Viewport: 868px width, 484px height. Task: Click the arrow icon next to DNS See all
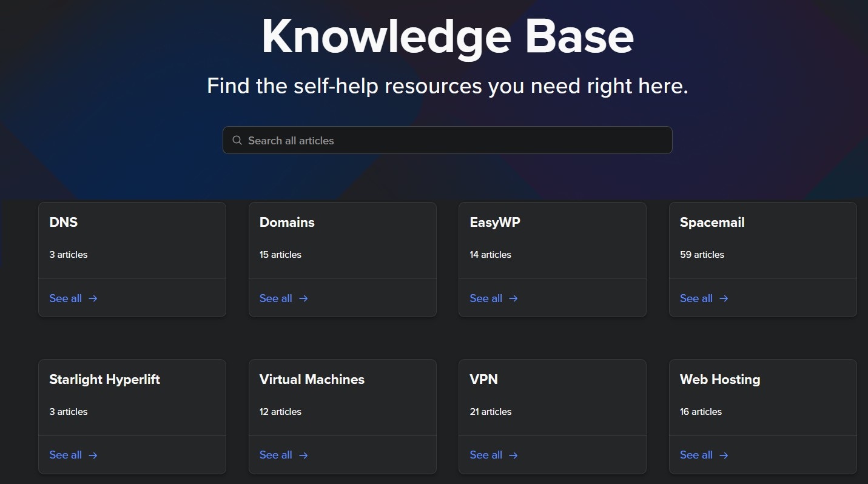click(x=92, y=298)
